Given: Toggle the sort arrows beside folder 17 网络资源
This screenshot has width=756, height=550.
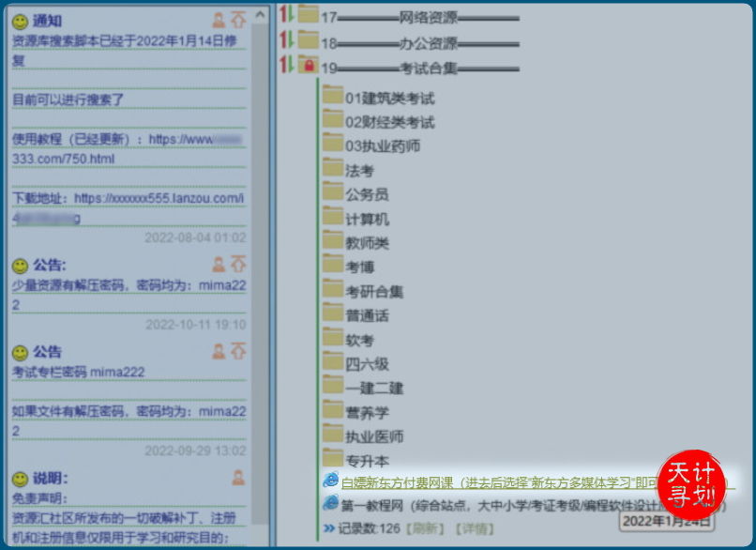Looking at the screenshot, I should 286,16.
